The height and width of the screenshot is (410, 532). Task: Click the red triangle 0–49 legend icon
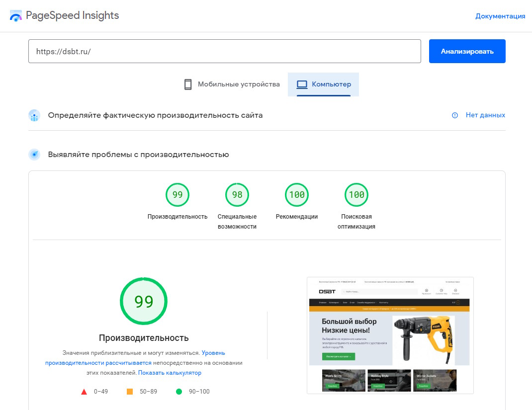[84, 392]
